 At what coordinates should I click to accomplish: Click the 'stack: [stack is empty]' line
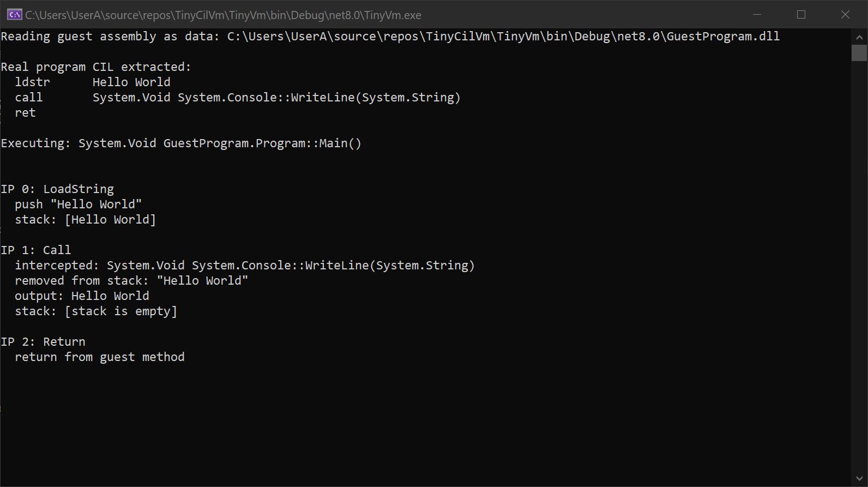coord(96,311)
